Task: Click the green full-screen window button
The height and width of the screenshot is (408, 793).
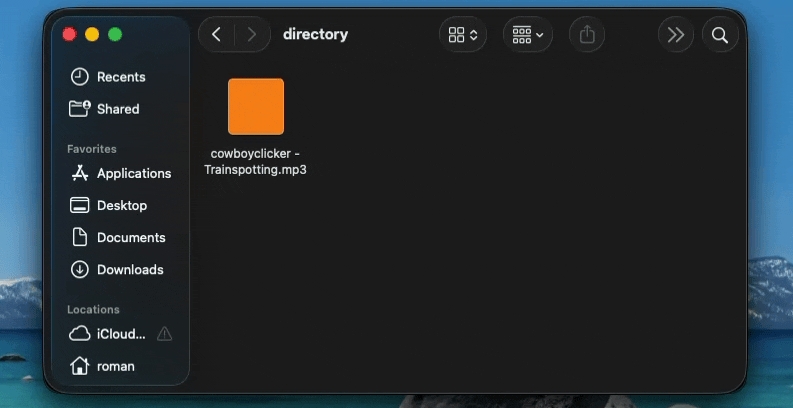Action: click(x=115, y=34)
